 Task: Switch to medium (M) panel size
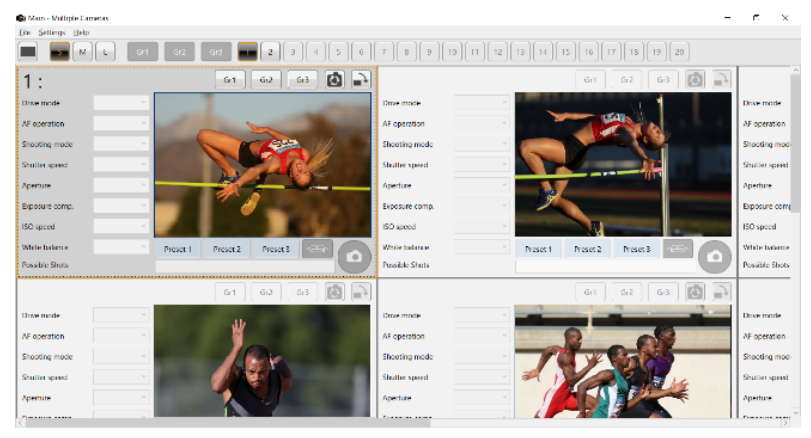(x=83, y=52)
